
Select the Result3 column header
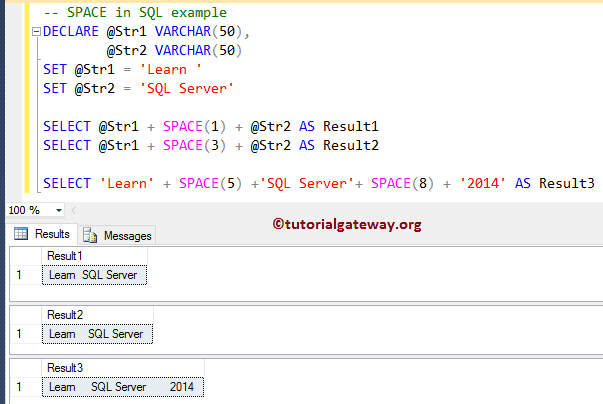click(123, 368)
